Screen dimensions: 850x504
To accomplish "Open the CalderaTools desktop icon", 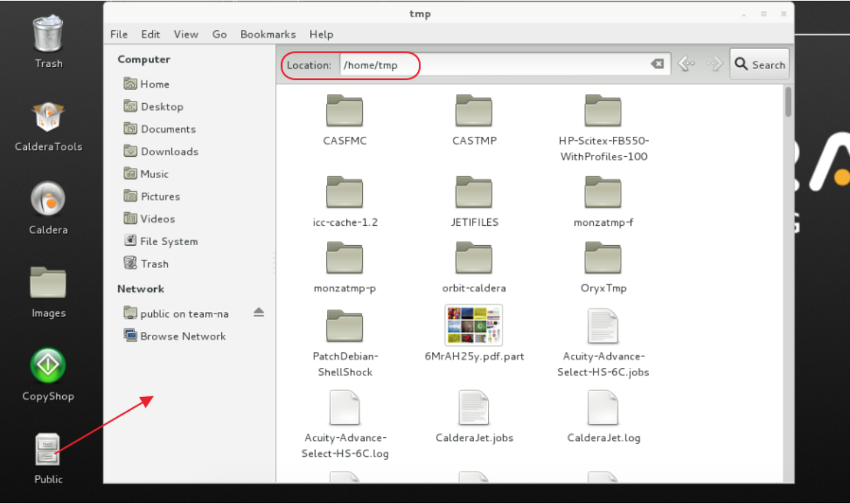I will [48, 117].
